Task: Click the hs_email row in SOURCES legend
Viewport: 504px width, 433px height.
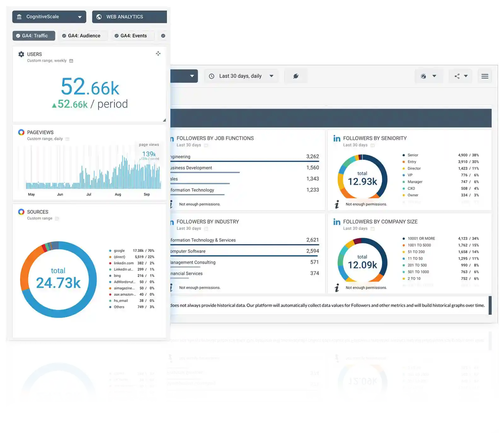Action: point(132,300)
